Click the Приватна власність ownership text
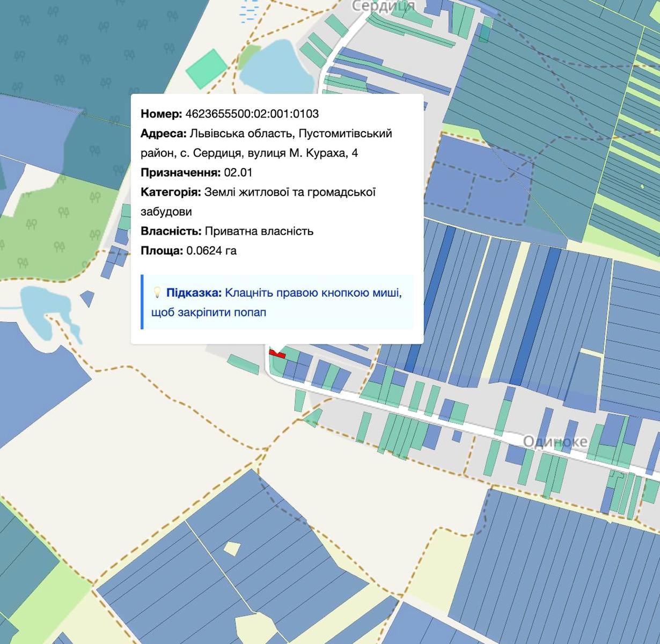 (x=259, y=231)
